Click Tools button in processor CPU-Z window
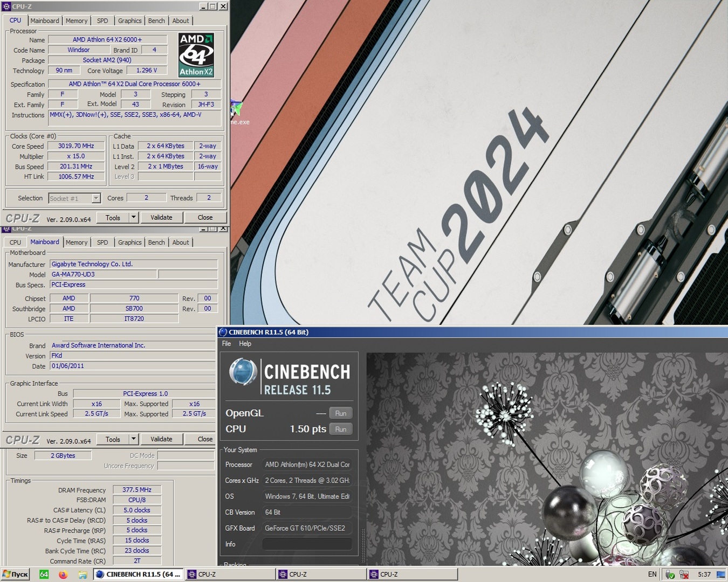 tap(113, 218)
